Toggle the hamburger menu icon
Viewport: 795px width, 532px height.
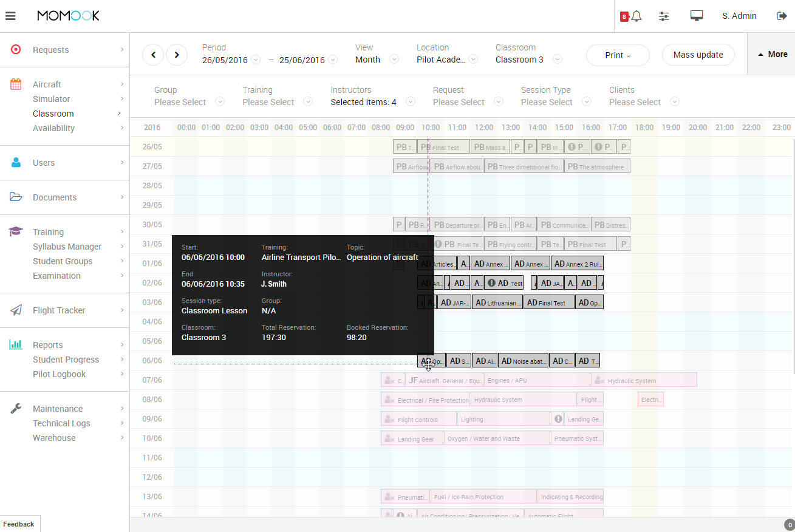10,16
